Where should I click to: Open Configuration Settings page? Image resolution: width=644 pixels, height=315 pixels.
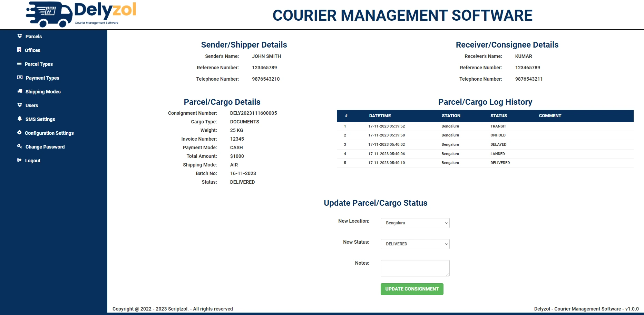(49, 133)
